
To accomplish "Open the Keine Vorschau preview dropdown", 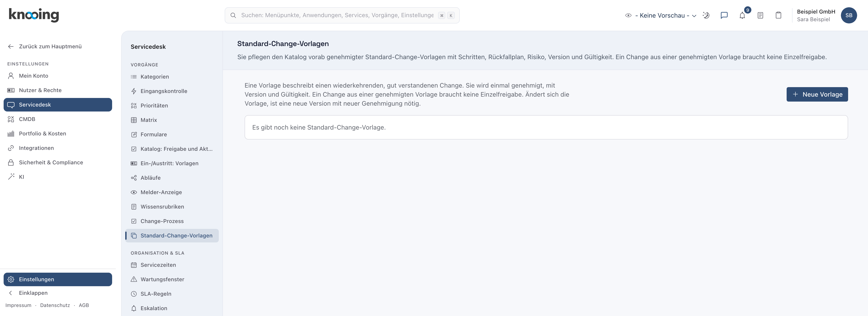I will [661, 16].
